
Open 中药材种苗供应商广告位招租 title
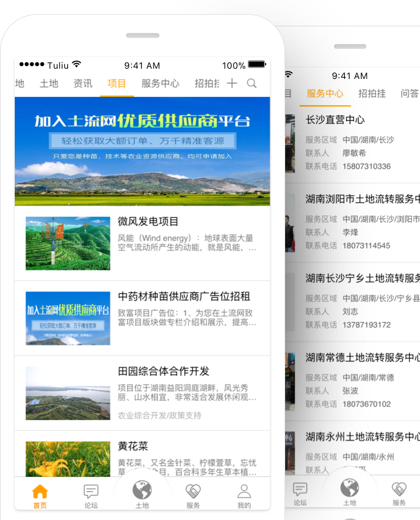click(x=184, y=296)
